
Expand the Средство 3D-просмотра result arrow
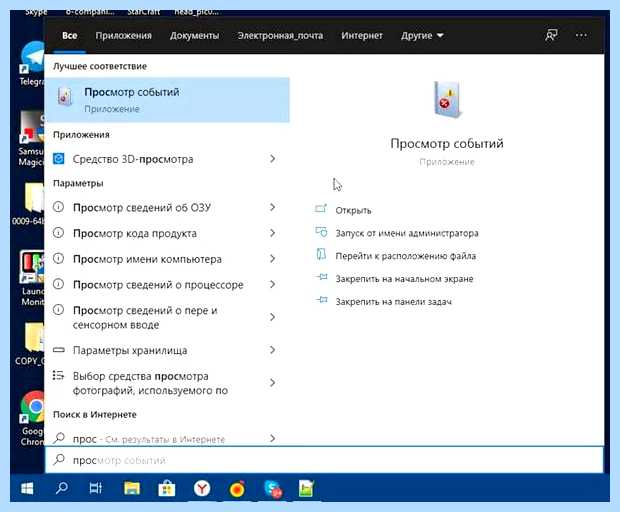(272, 159)
